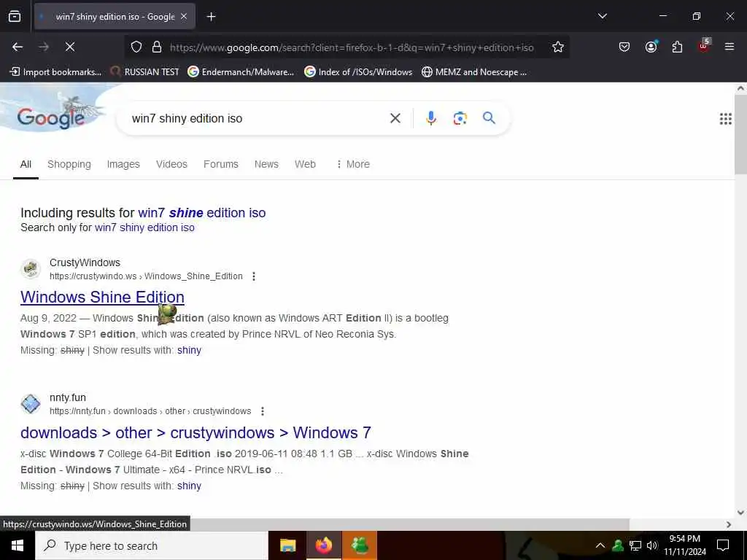Go forward to the next page

(x=44, y=47)
